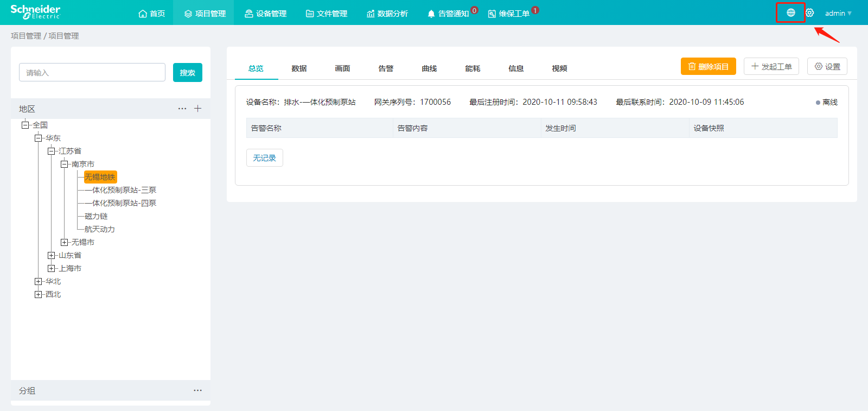Click the globe language icon
Screen dimensions: 868x411
click(790, 12)
